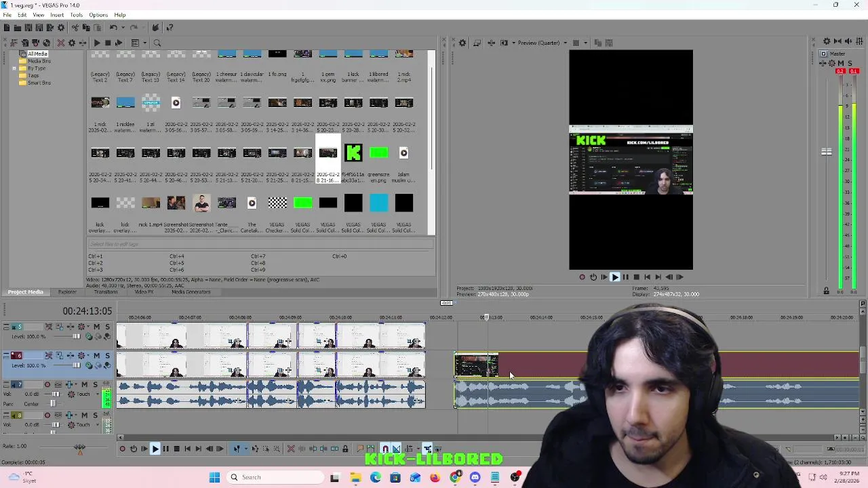Toggle Enable Snapping magnet button
This screenshot has width=868, height=488.
tap(386, 448)
